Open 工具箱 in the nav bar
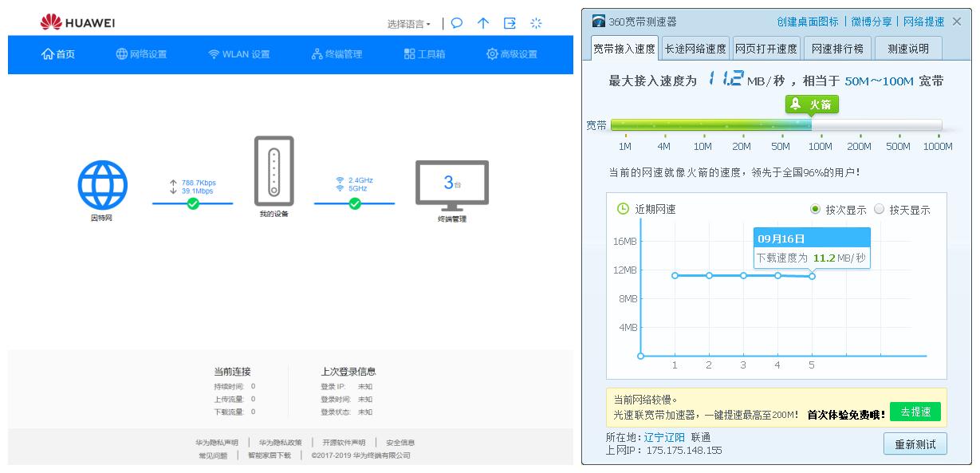This screenshot has width=980, height=473. pos(424,54)
